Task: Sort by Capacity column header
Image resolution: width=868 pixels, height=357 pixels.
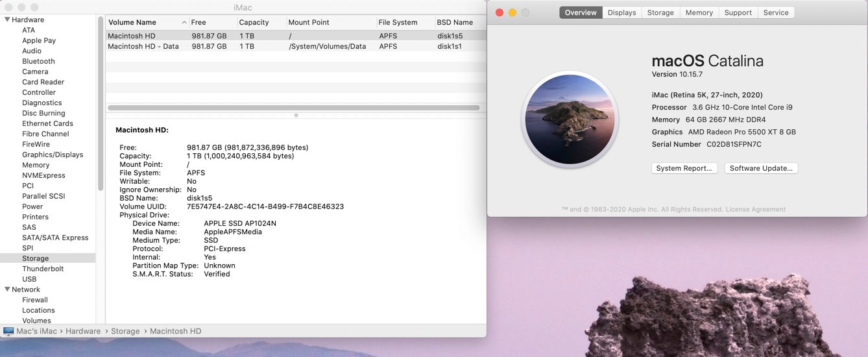Action: [x=262, y=22]
